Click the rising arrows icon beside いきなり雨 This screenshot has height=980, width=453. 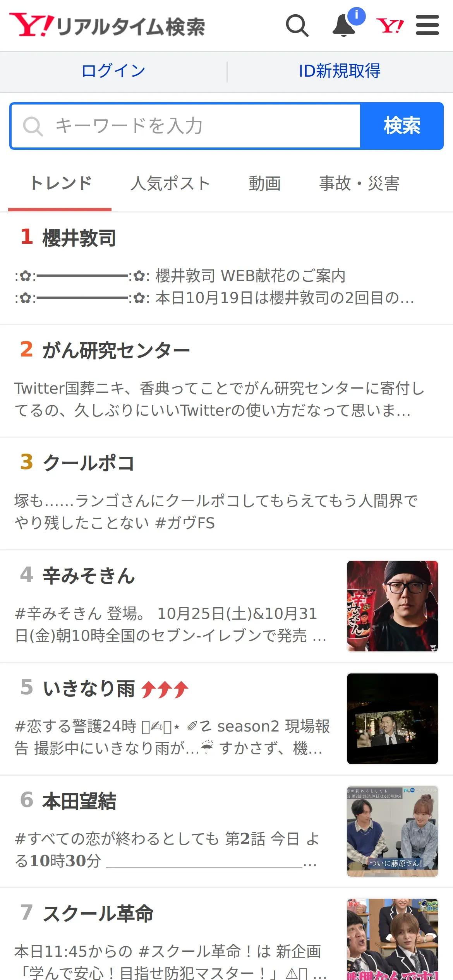click(165, 689)
